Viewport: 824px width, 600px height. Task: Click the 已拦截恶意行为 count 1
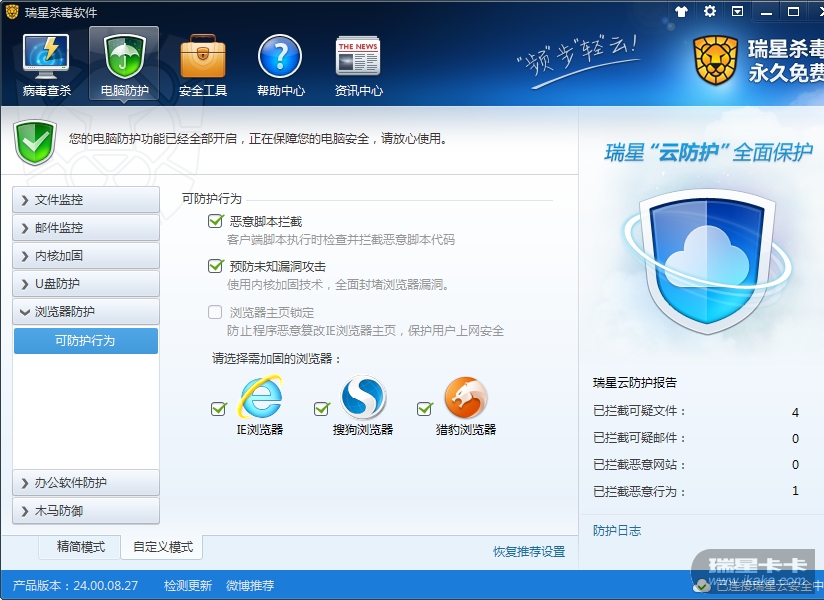795,491
